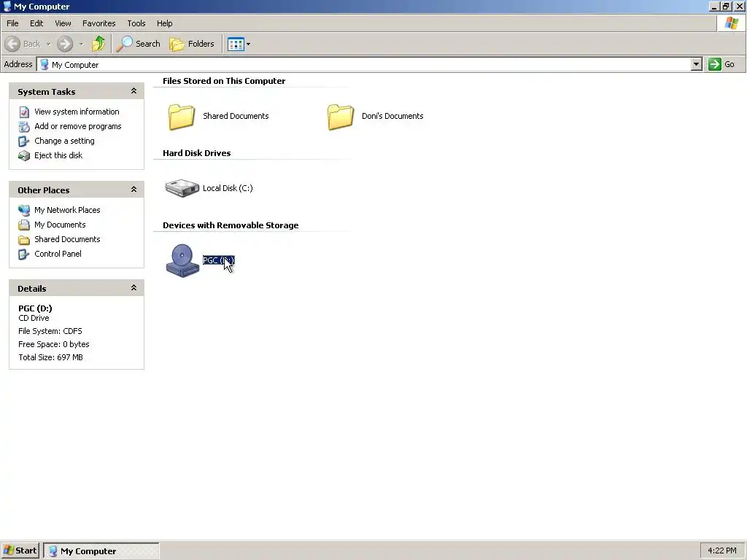Open the Favorites menu

[x=98, y=23]
